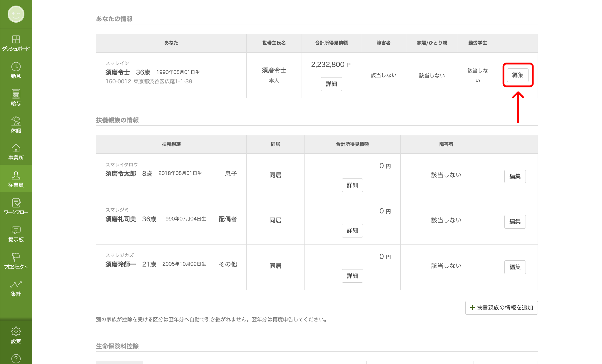Open the プロジェクト flag icon

point(16,257)
